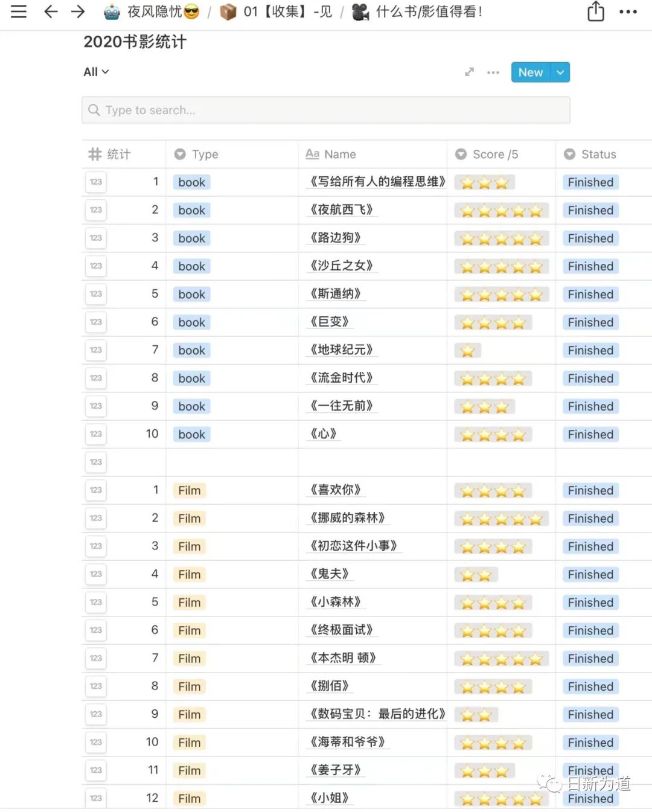Image resolution: width=652 pixels, height=812 pixels.
Task: Open 《一往无前》 entry
Action: [x=342, y=406]
